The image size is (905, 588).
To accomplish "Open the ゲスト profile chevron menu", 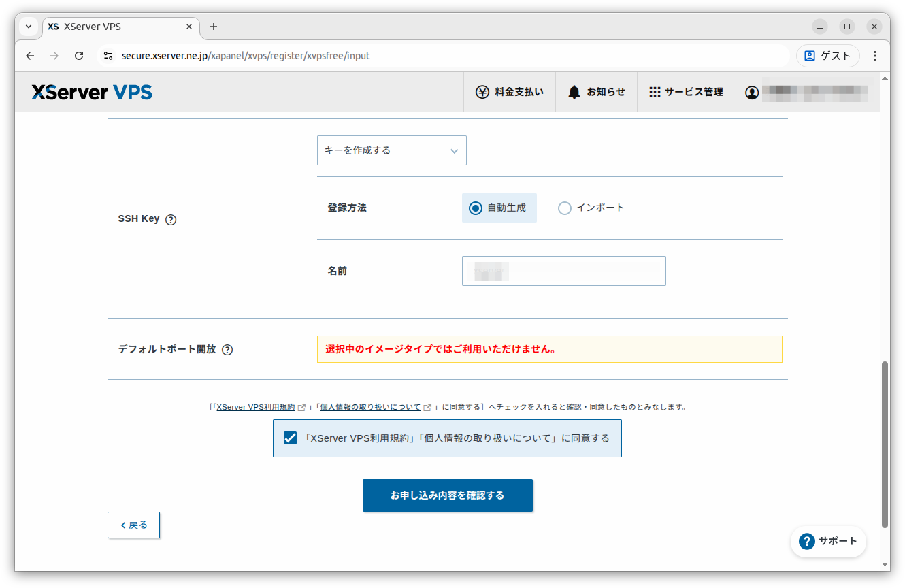I will pos(827,56).
